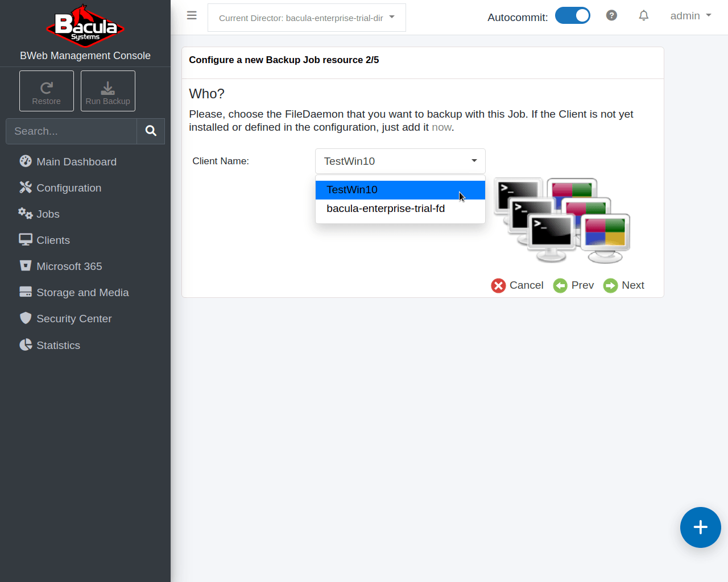Click the Prev text link
Image resolution: width=728 pixels, height=582 pixels.
point(582,285)
